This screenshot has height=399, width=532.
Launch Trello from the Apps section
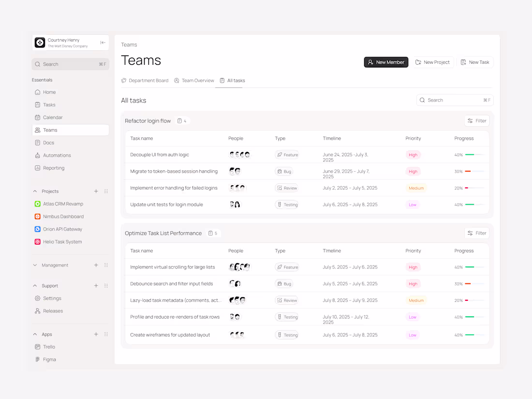click(x=37, y=347)
